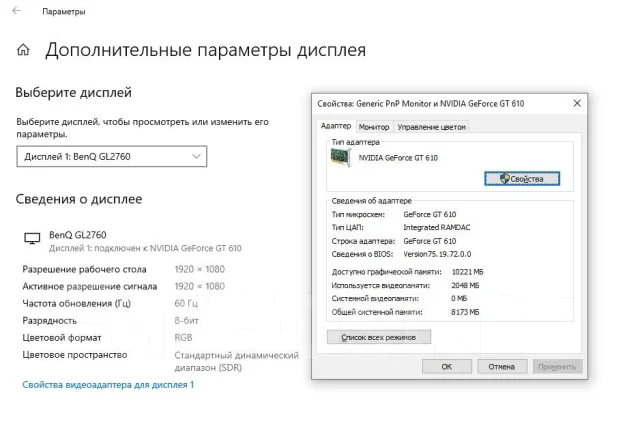Confirm the dialog with ОК

tap(447, 366)
